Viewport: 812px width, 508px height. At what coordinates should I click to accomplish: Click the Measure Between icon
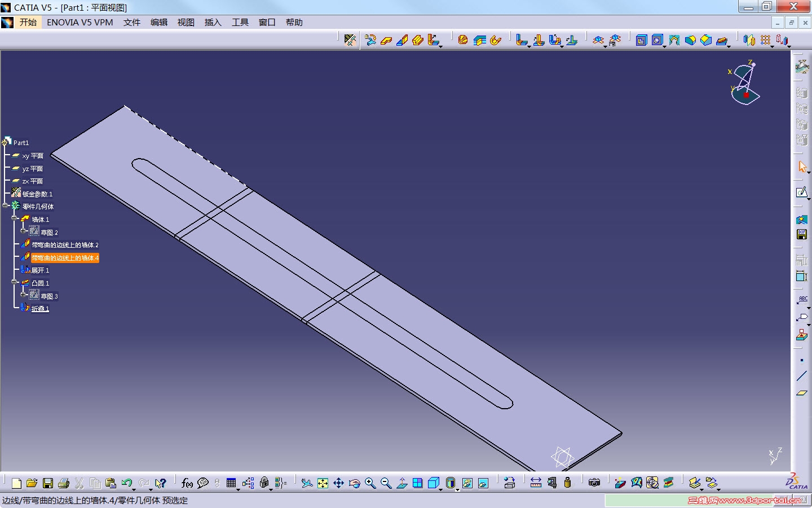536,483
